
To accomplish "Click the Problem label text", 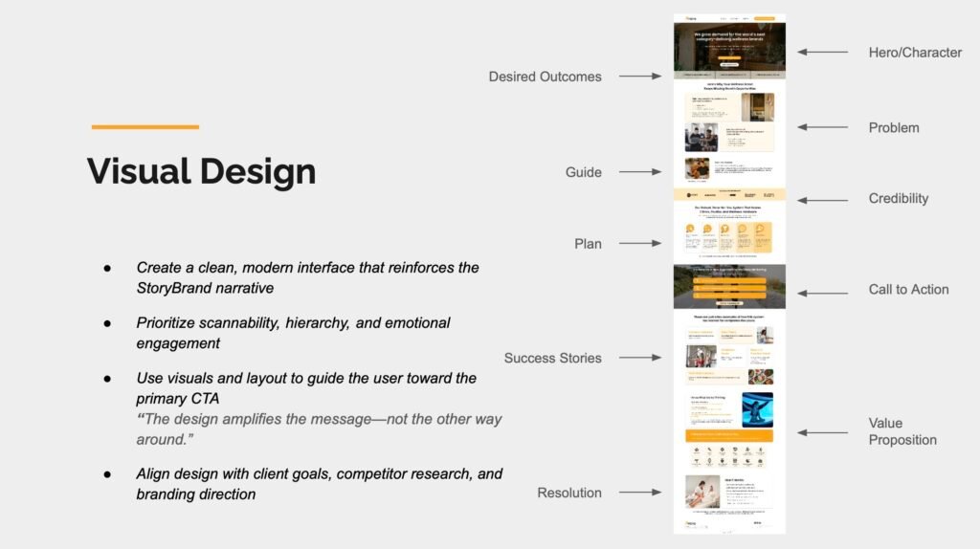I will tap(893, 128).
